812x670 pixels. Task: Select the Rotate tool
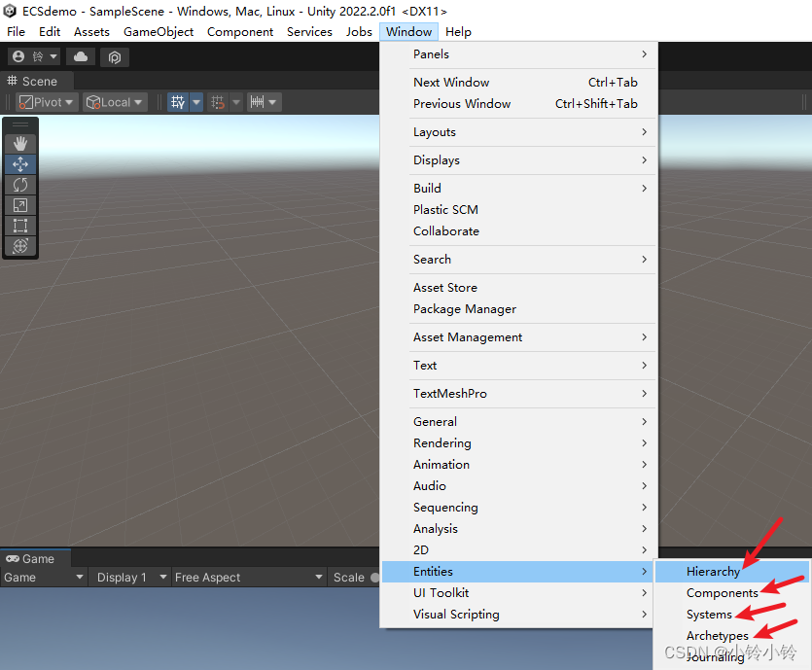(x=20, y=185)
